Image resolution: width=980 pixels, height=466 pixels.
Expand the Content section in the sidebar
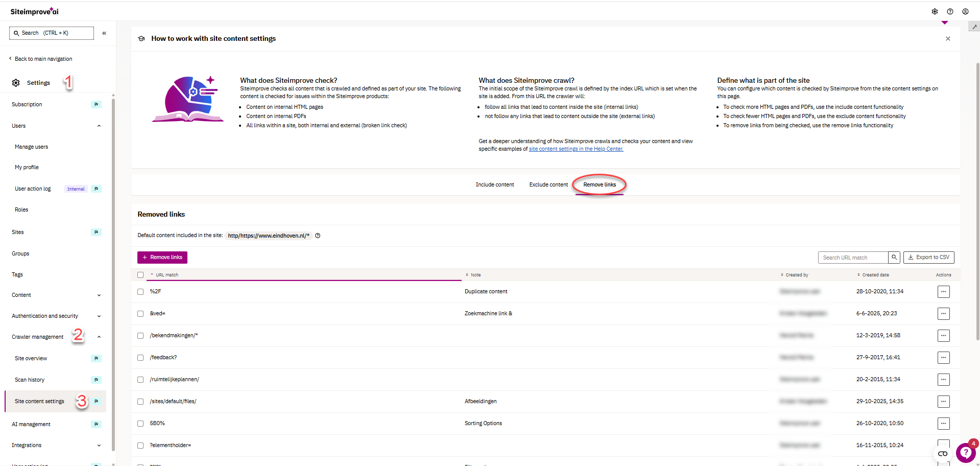pos(99,295)
